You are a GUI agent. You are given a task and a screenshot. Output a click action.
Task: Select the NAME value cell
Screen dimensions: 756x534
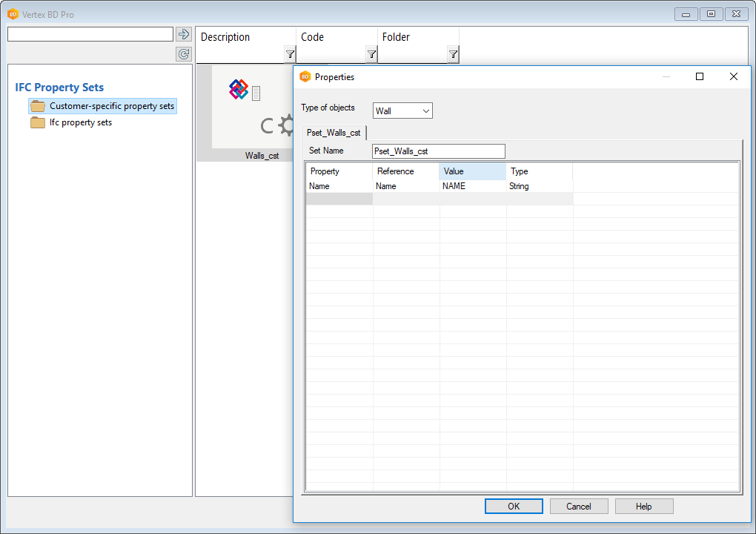pyautogui.click(x=472, y=186)
